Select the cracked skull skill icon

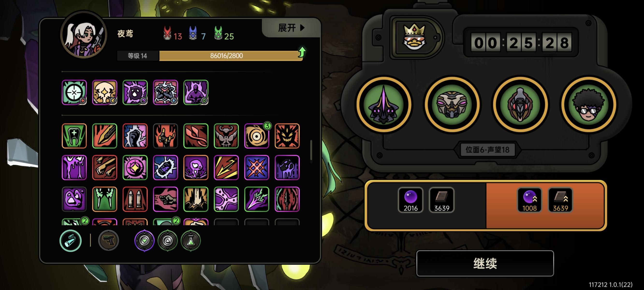click(x=104, y=92)
